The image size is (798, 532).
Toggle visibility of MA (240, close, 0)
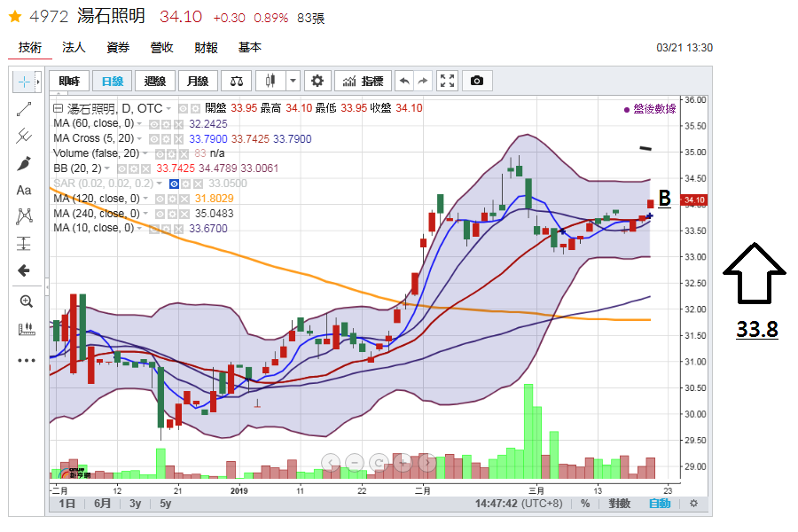(x=160, y=214)
